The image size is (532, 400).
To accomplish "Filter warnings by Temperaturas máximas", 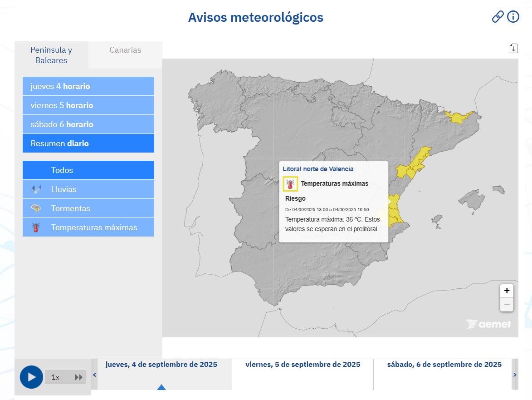I will click(88, 227).
